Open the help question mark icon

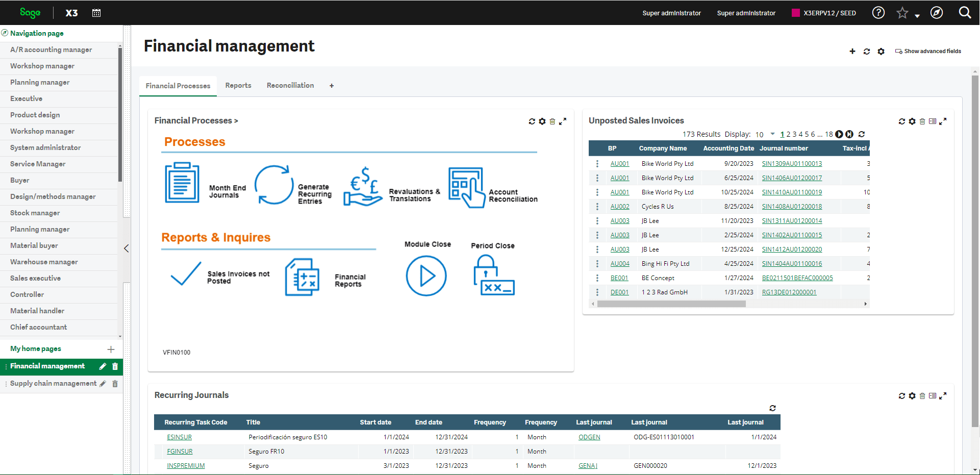878,12
